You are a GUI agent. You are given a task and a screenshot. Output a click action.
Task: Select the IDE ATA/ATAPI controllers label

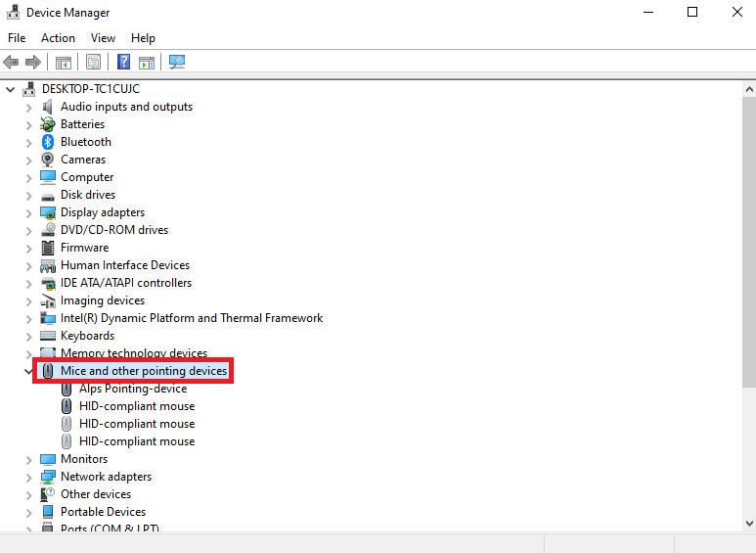click(126, 283)
